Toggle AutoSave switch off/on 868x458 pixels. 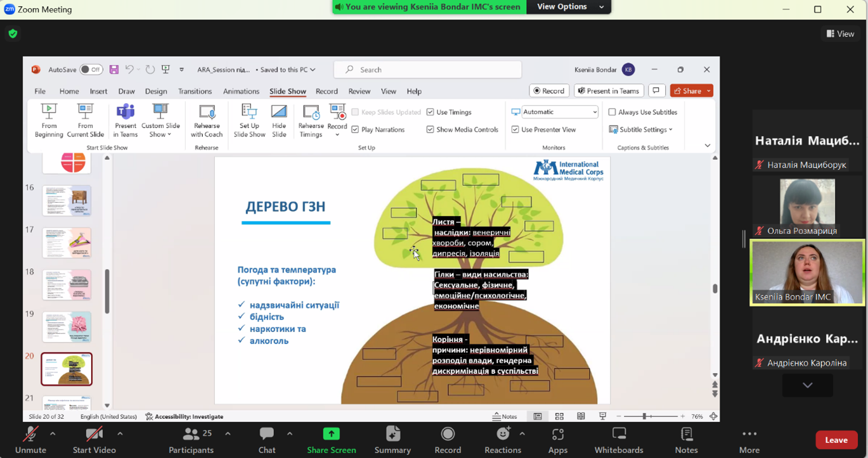pos(91,70)
